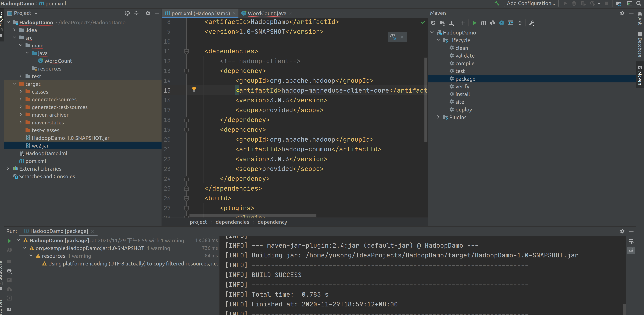Toggle soft-wrap in Run console output
Image resolution: width=644 pixels, height=315 pixels.
[x=631, y=241]
